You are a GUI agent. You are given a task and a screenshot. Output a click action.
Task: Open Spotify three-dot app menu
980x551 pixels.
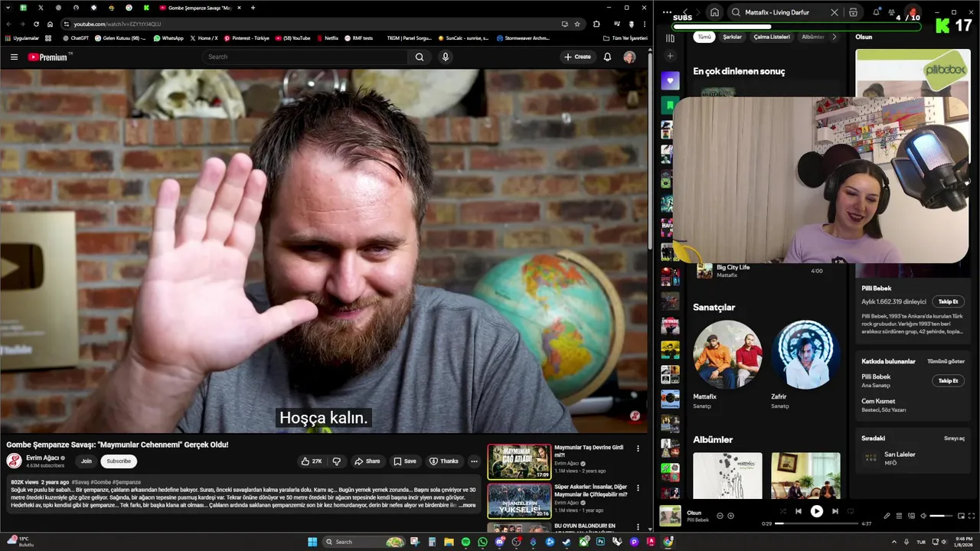[x=667, y=12]
